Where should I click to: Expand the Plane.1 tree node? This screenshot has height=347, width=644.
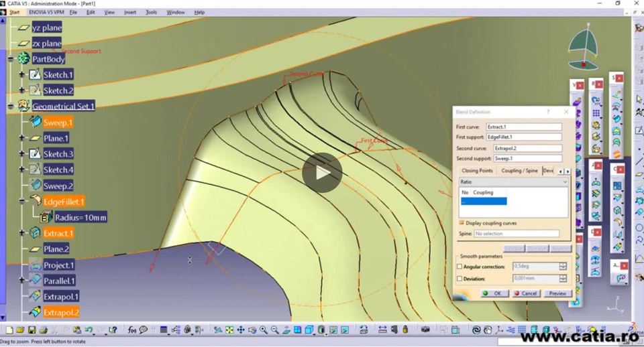pos(21,138)
